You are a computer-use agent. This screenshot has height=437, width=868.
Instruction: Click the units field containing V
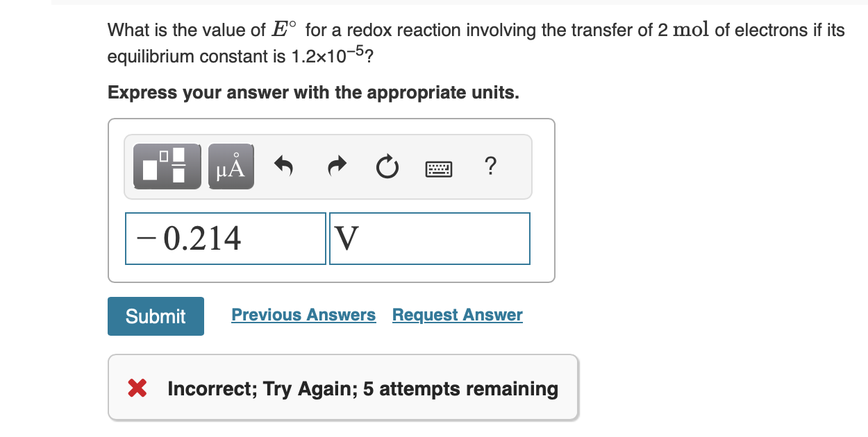[x=429, y=238]
